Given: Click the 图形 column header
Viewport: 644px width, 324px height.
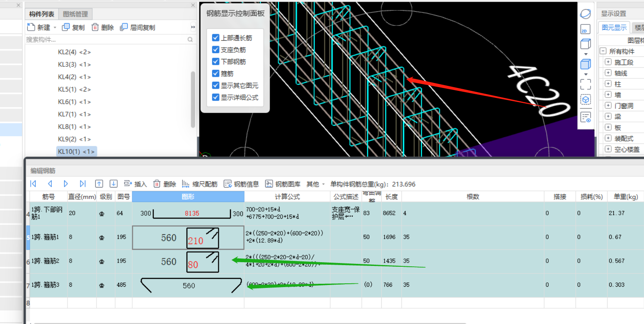Looking at the screenshot, I should coord(188,197).
